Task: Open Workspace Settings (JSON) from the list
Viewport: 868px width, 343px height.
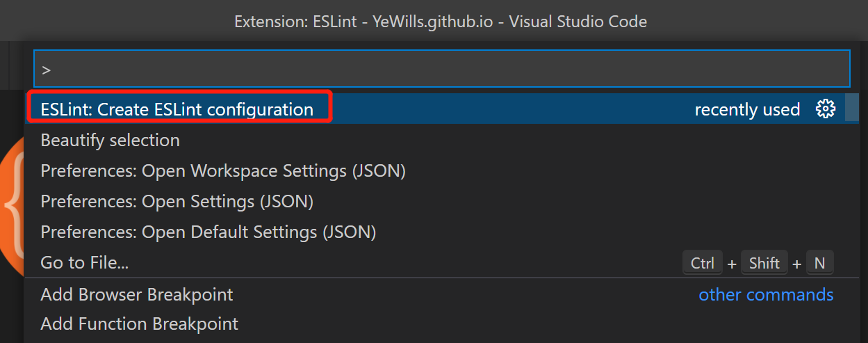Action: point(223,171)
